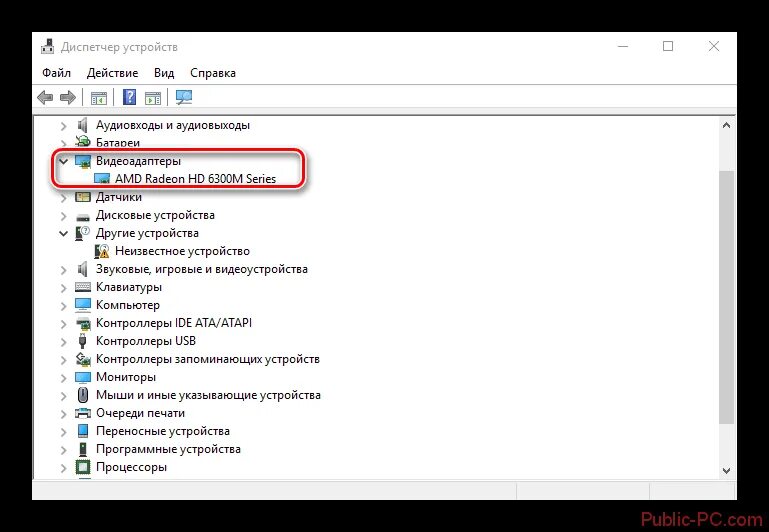Click the scrollbar up arrow
769x532 pixels.
(x=726, y=126)
